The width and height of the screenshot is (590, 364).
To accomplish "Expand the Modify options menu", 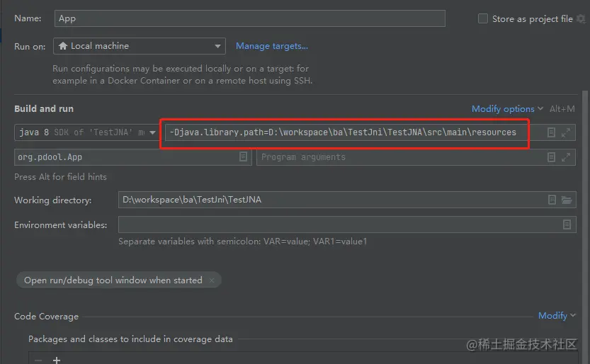I will pos(507,109).
